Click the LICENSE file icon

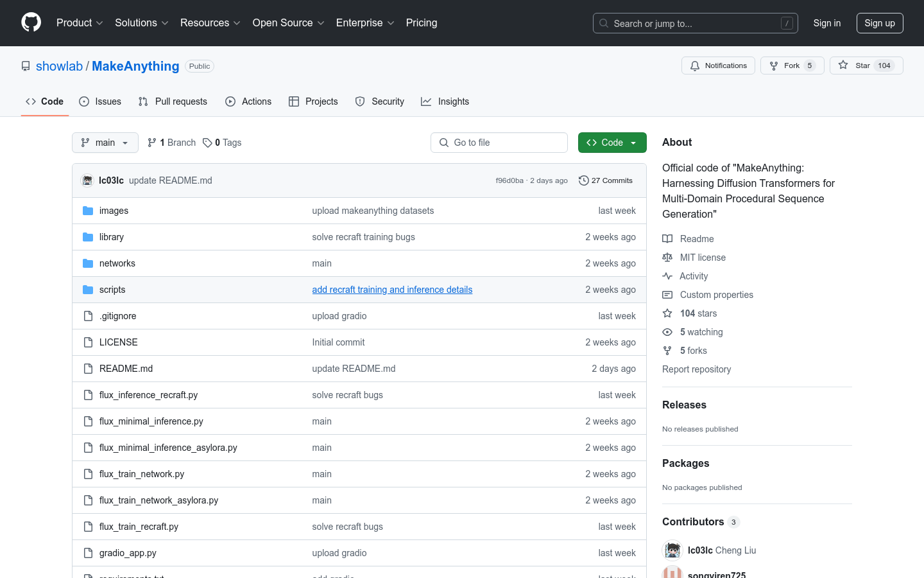[x=88, y=342]
